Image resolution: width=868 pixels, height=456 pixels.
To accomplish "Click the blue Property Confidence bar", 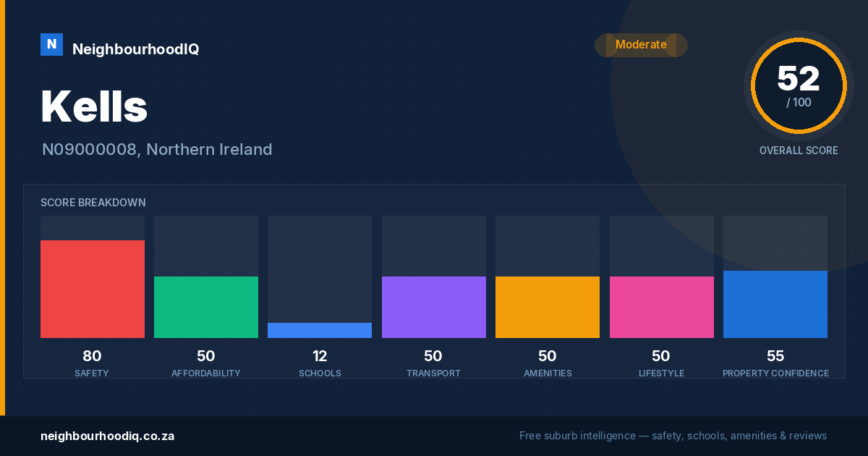I will pyautogui.click(x=775, y=304).
